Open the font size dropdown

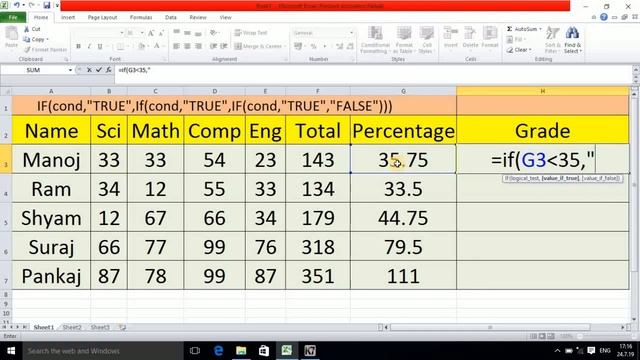tap(142, 33)
